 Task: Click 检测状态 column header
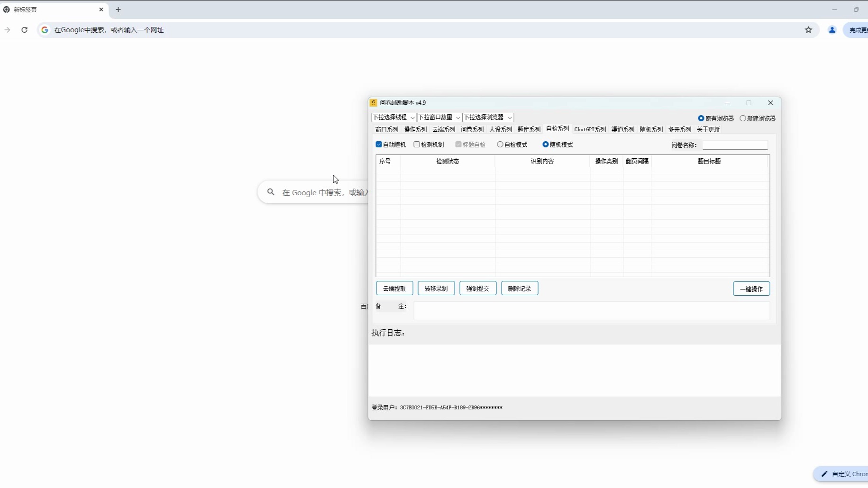[448, 161]
